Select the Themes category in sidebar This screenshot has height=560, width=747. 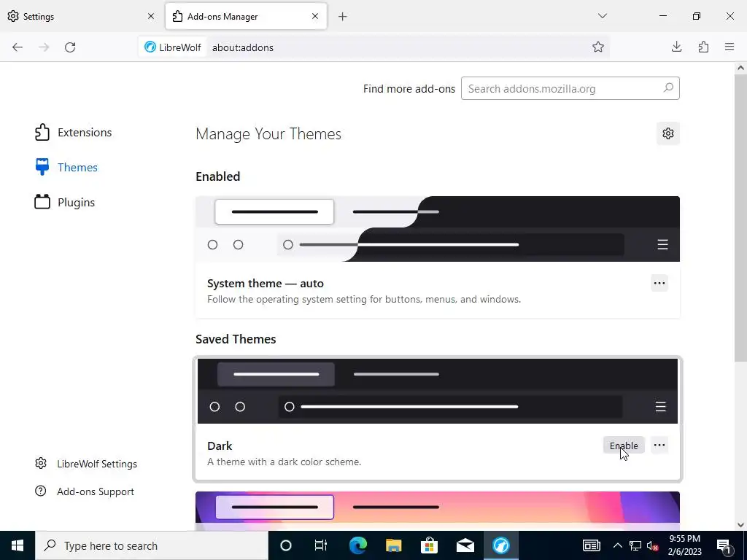pos(66,167)
